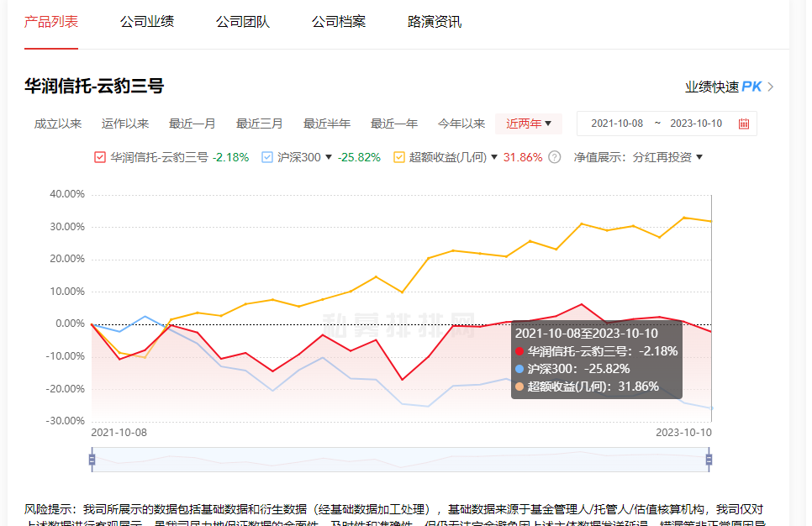
Task: Select 最近半年 time range
Action: 327,124
